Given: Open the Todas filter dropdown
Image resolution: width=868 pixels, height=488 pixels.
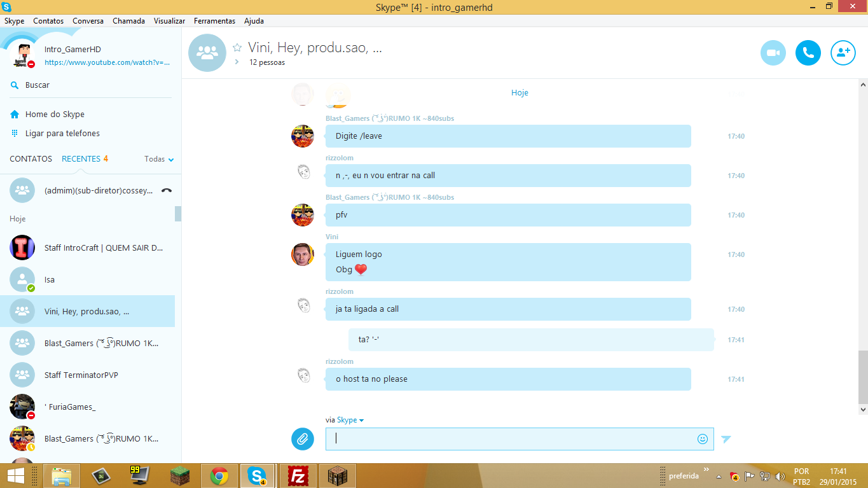Looking at the screenshot, I should coord(159,159).
